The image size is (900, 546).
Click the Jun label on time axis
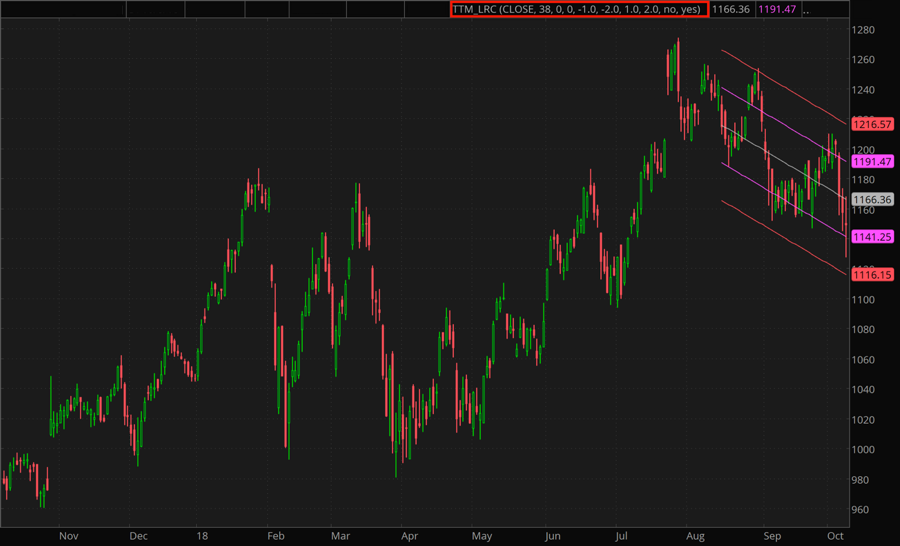[x=552, y=535]
